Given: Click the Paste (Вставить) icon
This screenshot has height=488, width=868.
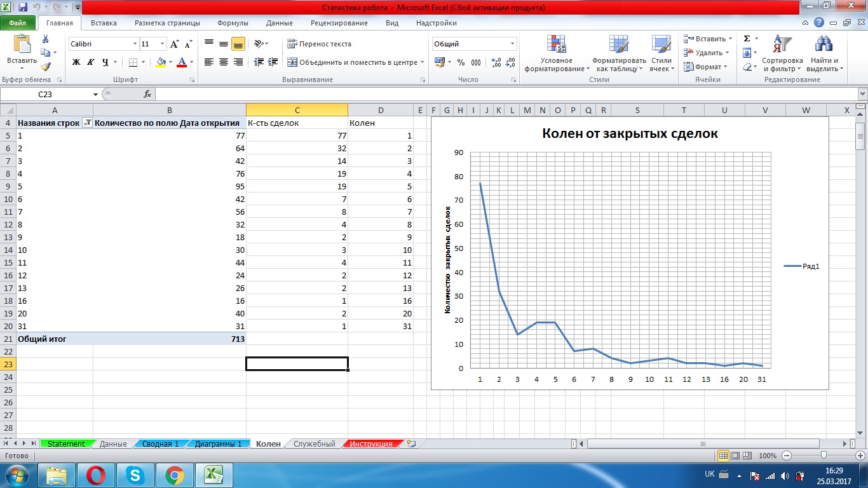Looking at the screenshot, I should click(x=22, y=46).
